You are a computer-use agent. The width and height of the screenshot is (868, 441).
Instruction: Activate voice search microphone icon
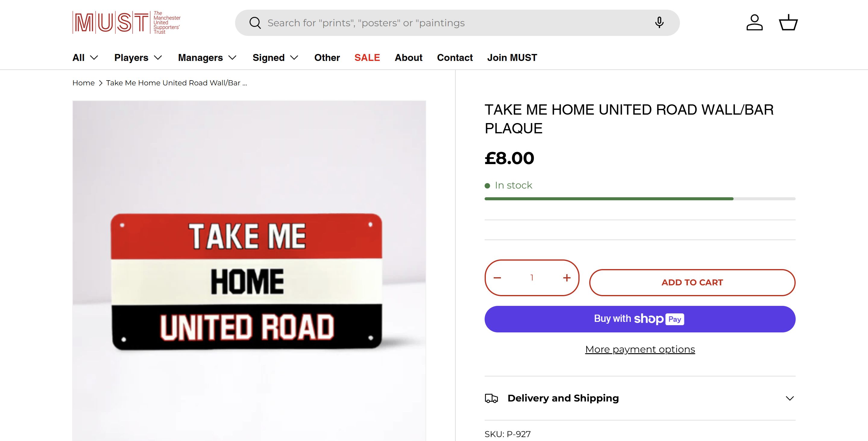point(659,23)
